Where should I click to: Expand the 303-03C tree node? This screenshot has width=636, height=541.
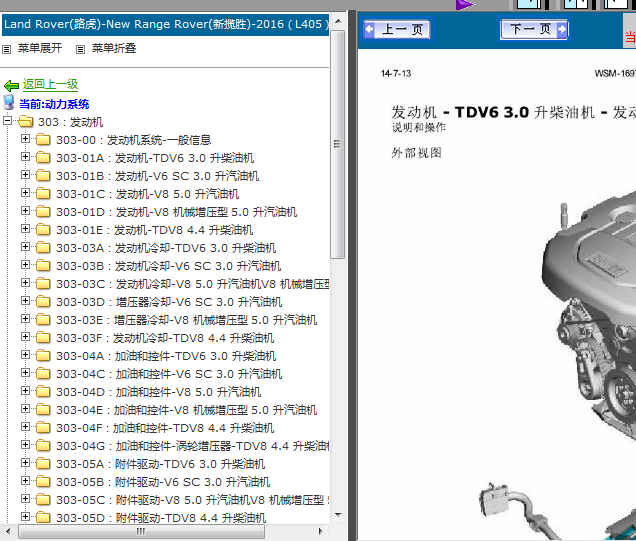26,283
